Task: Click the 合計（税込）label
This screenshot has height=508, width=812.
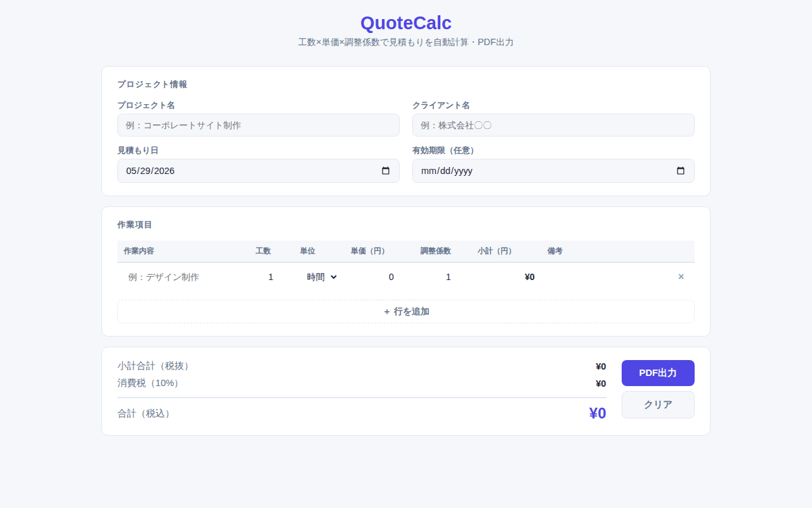Action: tap(145, 413)
